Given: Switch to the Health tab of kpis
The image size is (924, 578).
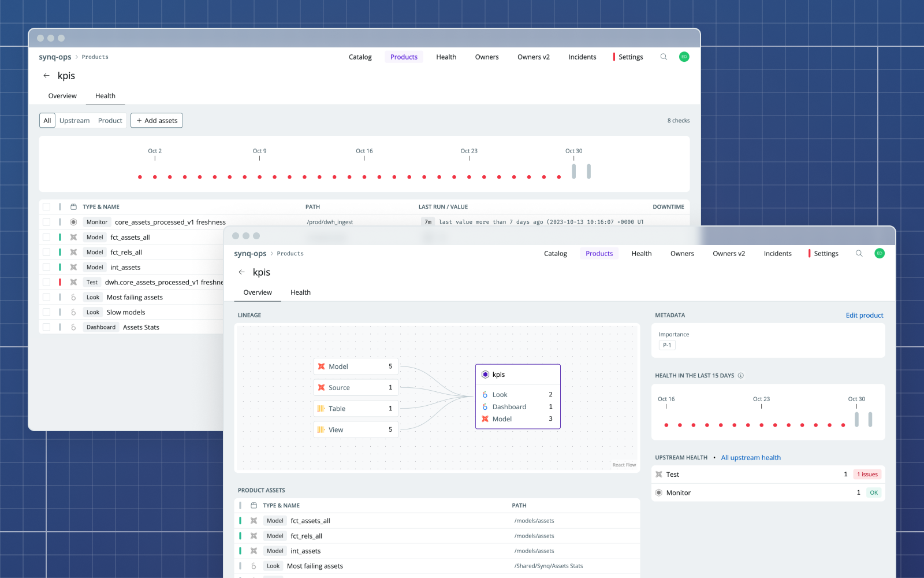Looking at the screenshot, I should click(x=300, y=292).
